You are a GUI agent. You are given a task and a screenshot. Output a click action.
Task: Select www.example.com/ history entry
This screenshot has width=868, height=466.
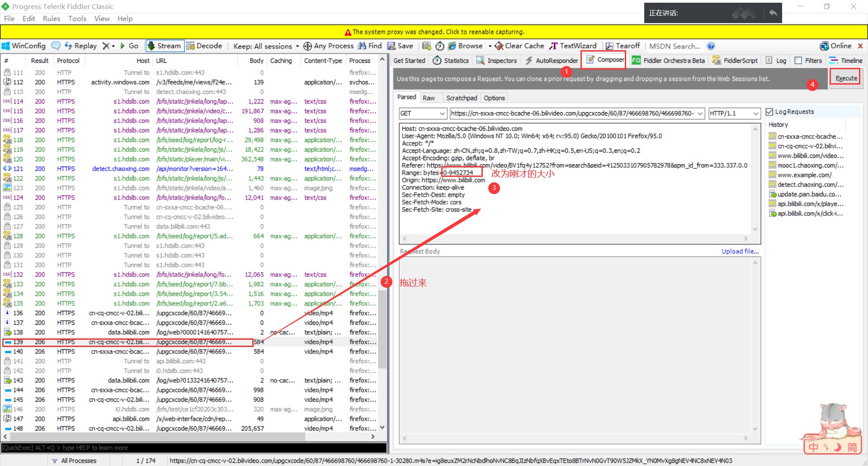(x=804, y=175)
